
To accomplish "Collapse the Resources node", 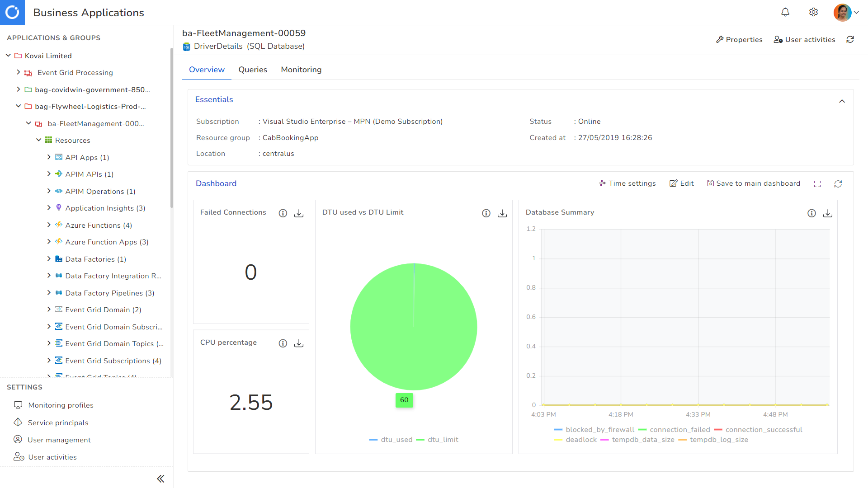I will pyautogui.click(x=38, y=140).
